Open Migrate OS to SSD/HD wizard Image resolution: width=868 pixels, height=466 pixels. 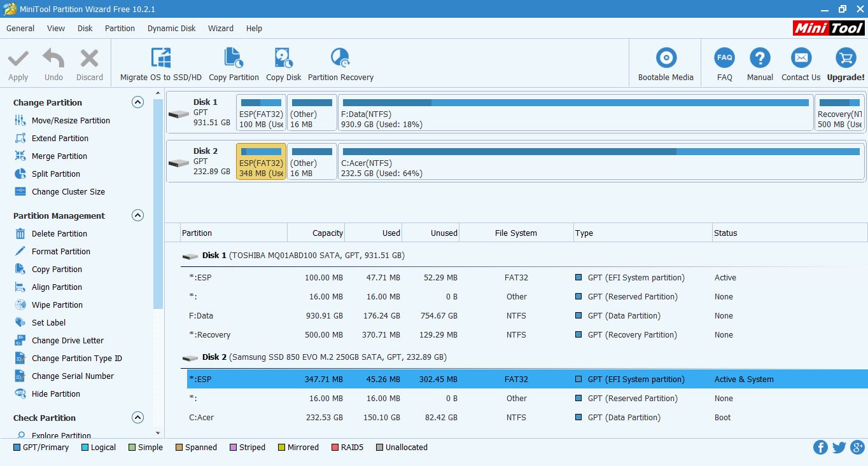tap(160, 64)
